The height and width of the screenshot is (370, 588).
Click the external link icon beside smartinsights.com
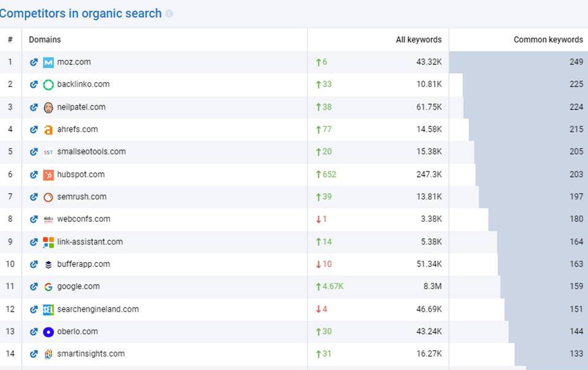[34, 353]
